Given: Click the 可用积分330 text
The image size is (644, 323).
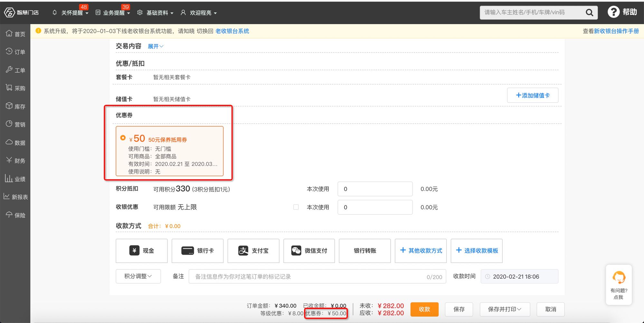Looking at the screenshot, I should 172,189.
